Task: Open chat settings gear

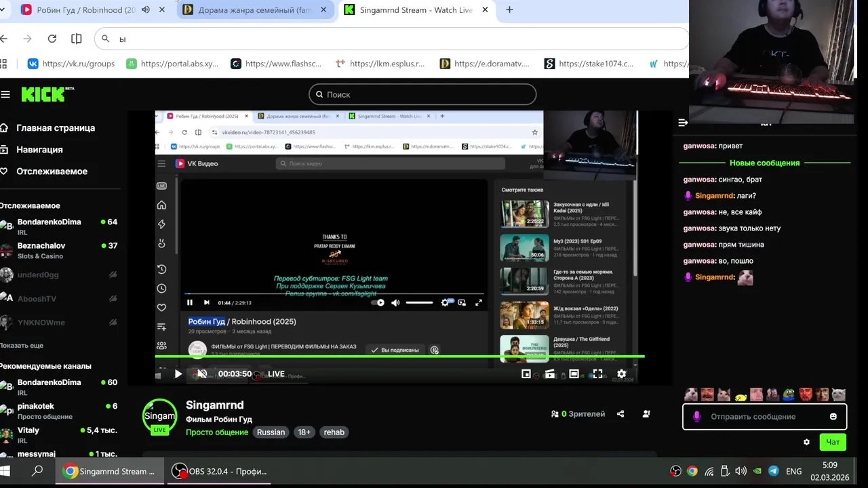Action: pyautogui.click(x=806, y=442)
